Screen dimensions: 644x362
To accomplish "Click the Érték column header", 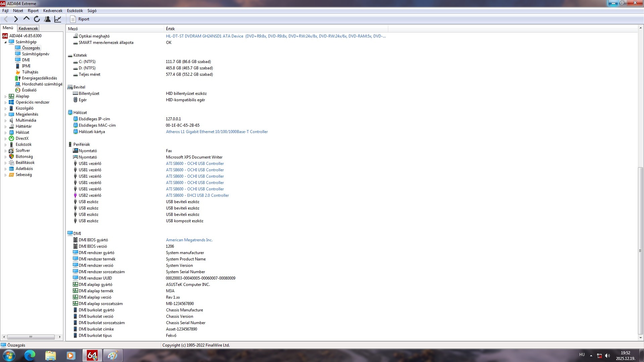I will [170, 29].
